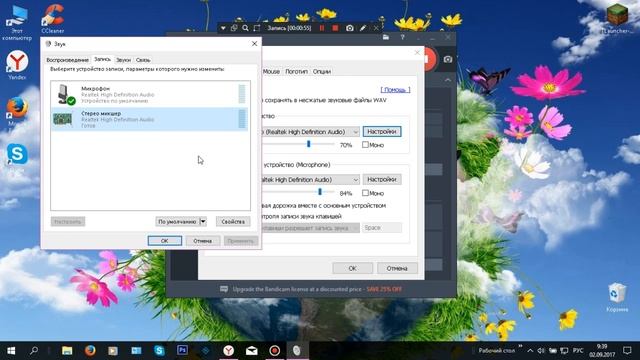This screenshot has width=640, height=360.
Task: Cancel the Bandicam settings dialog with Отмена
Action: tap(397, 268)
